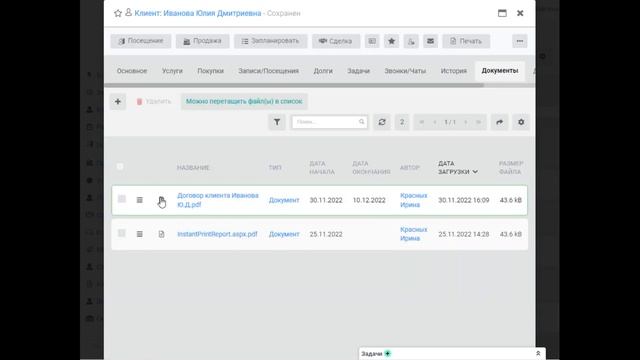640x360 pixels.
Task: Open row menu for Договор клиента Иванова
Action: pos(140,200)
